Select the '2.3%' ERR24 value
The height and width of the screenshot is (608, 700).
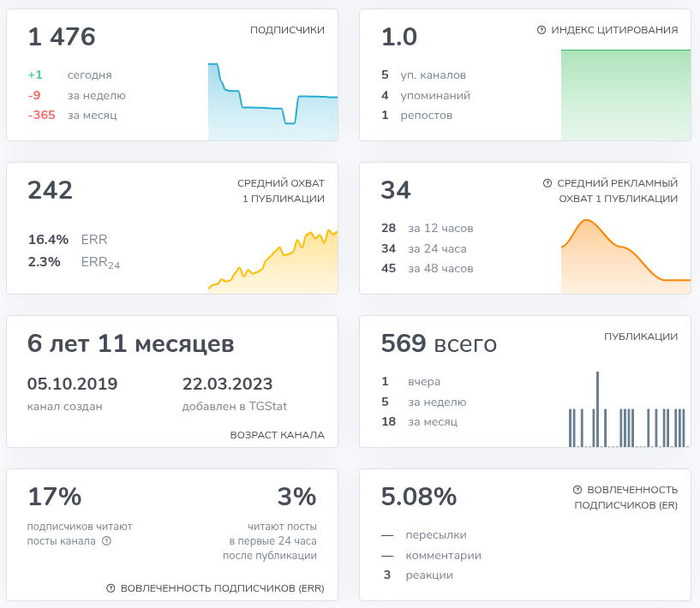coord(45,262)
